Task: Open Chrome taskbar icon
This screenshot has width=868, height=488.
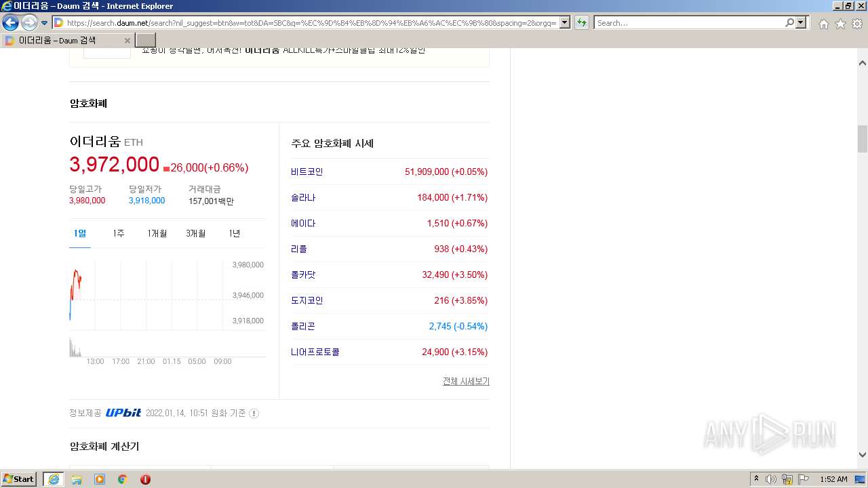Action: pos(123,479)
